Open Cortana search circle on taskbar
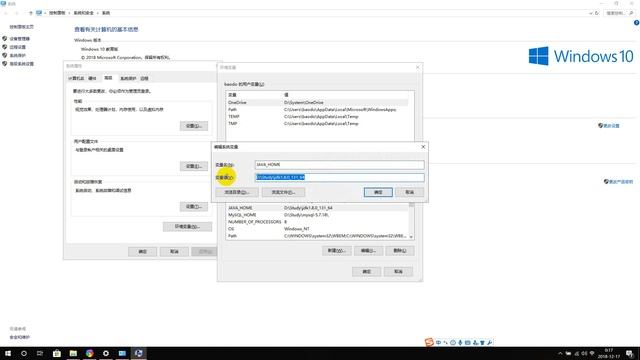Screen dimensions: 640x360 point(24,353)
